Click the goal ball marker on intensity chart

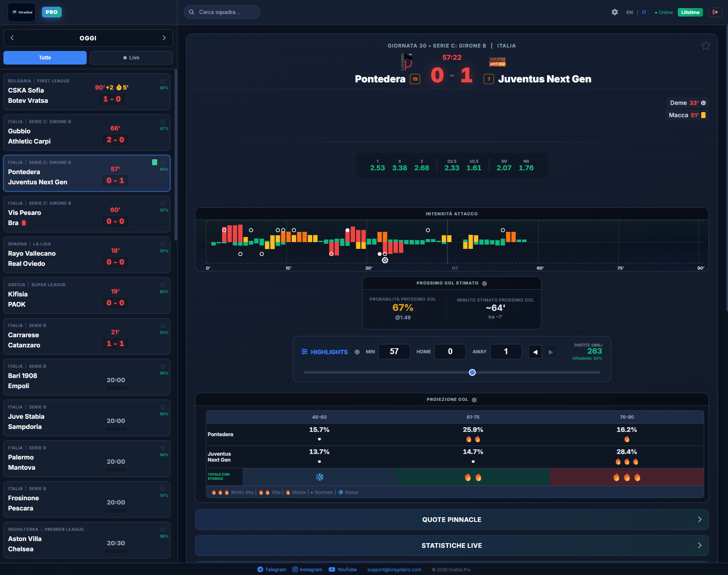pyautogui.click(x=385, y=260)
